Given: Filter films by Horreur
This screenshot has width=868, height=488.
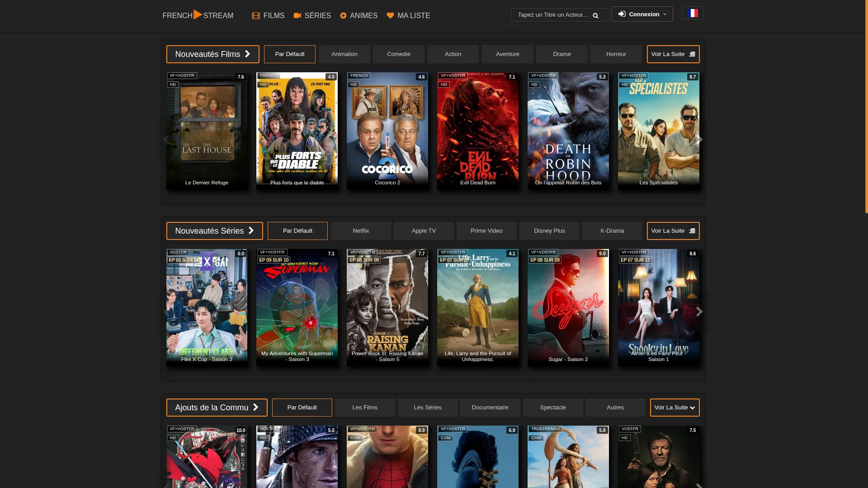Looking at the screenshot, I should click(616, 54).
